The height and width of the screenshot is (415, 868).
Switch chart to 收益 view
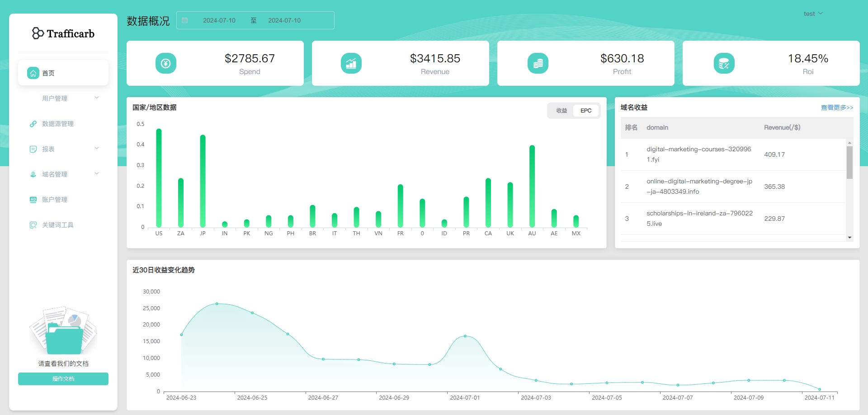[x=561, y=111]
